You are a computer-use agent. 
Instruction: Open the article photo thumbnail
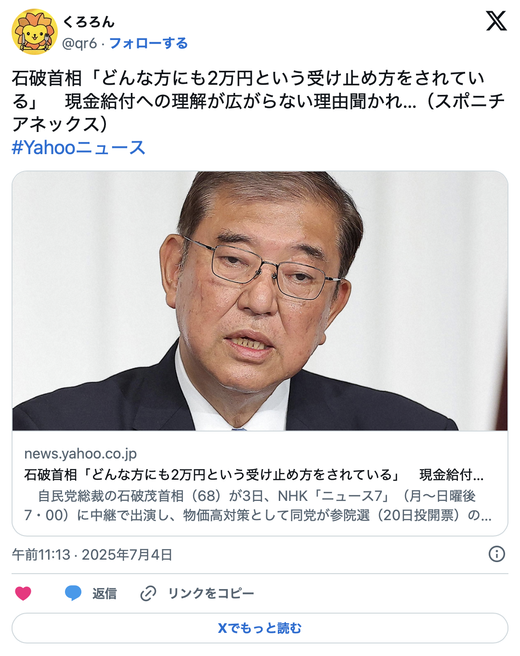point(260,301)
